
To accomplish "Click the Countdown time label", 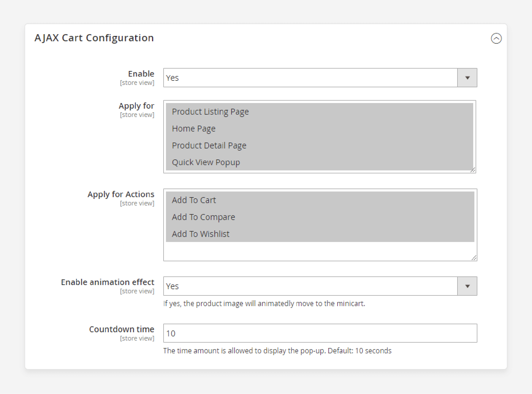I will (122, 329).
